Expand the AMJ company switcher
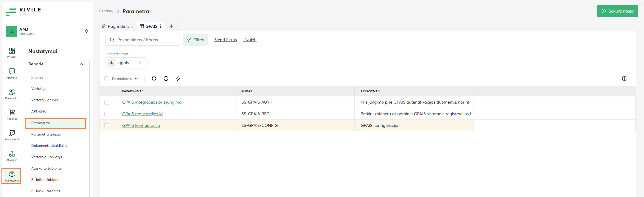 (86, 31)
